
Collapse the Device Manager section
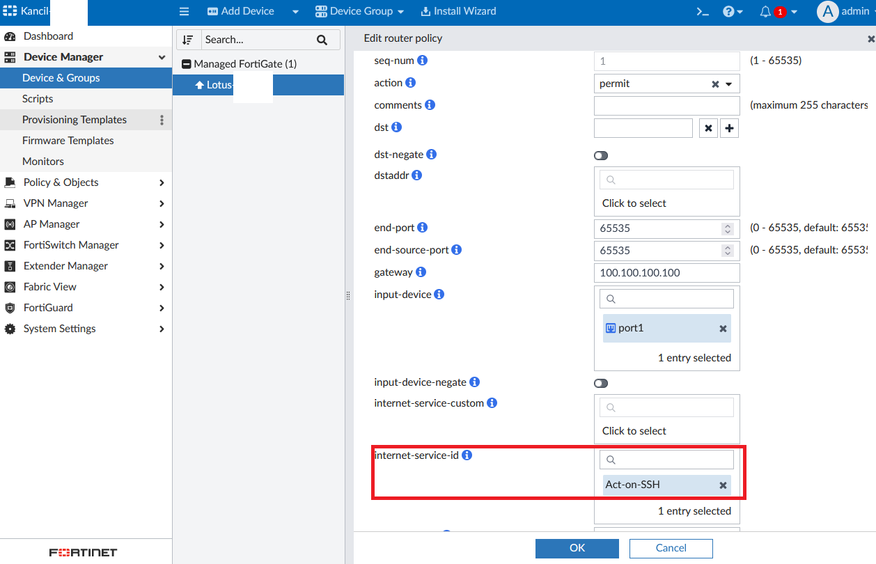tap(161, 57)
